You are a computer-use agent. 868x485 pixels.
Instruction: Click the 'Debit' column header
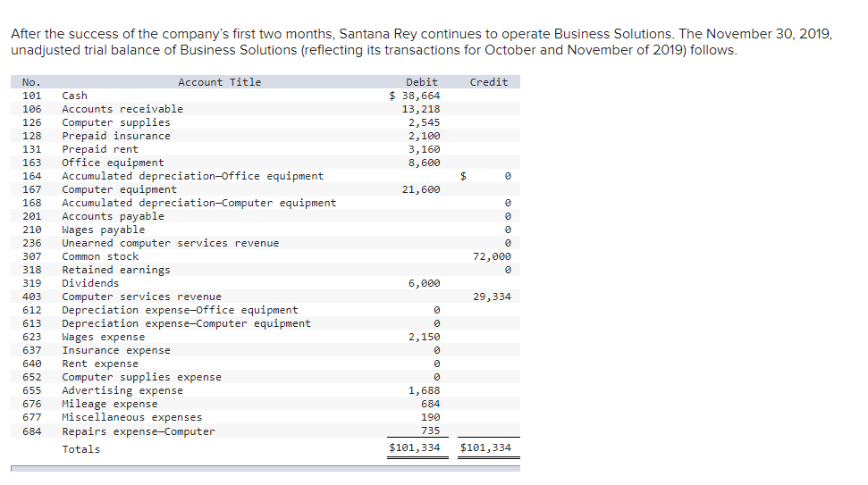click(421, 82)
